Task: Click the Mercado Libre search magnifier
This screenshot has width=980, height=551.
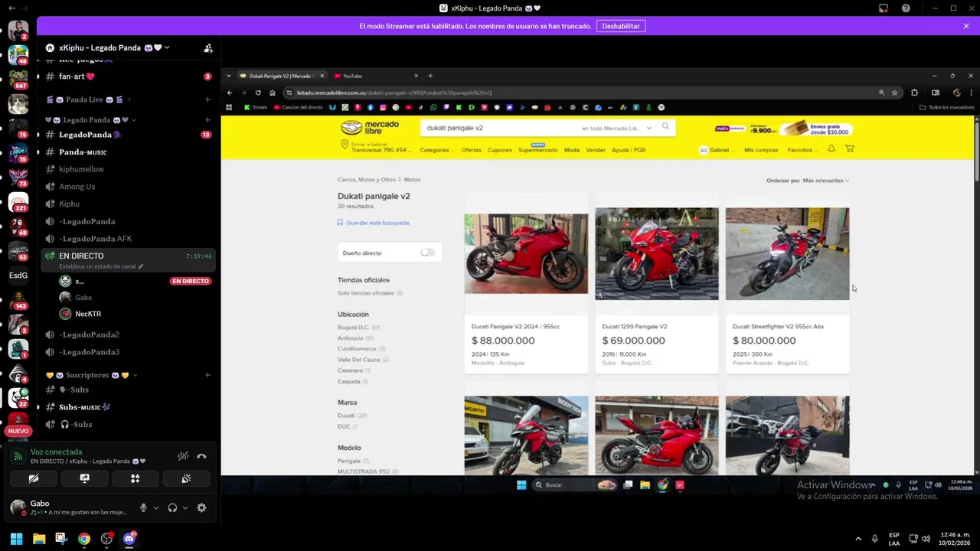Action: [x=665, y=127]
